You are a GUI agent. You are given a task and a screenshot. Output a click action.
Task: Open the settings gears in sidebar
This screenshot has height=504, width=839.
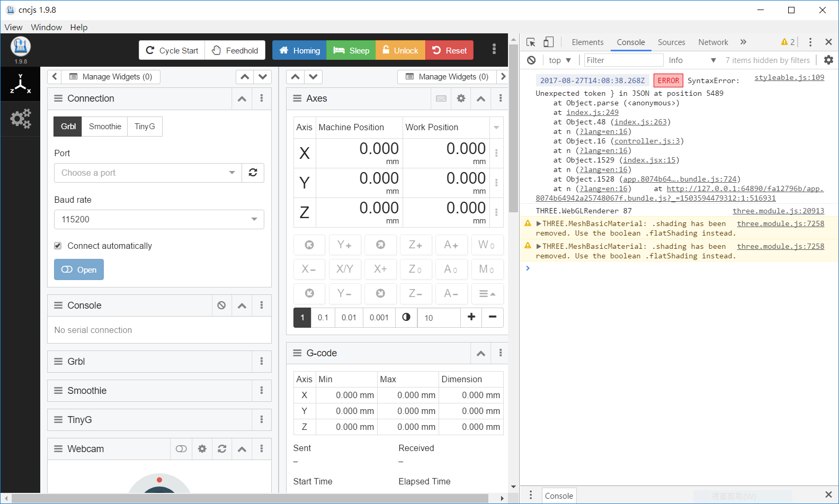[21, 119]
